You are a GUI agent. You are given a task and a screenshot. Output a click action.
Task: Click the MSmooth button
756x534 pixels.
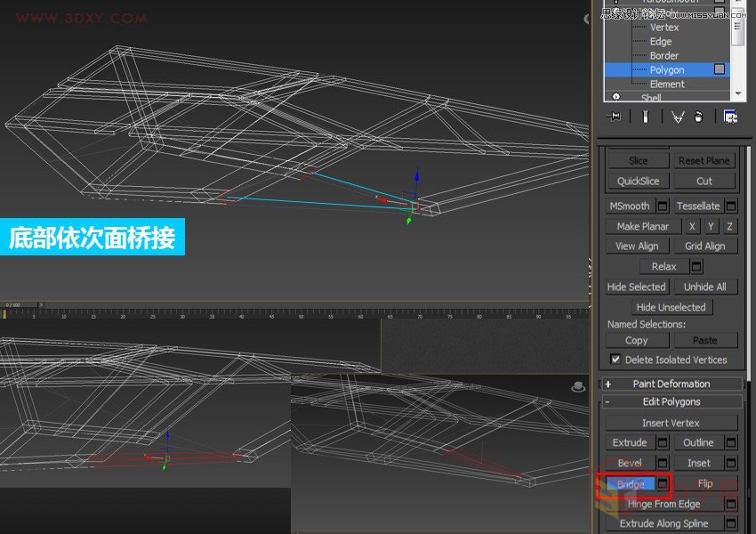[630, 206]
